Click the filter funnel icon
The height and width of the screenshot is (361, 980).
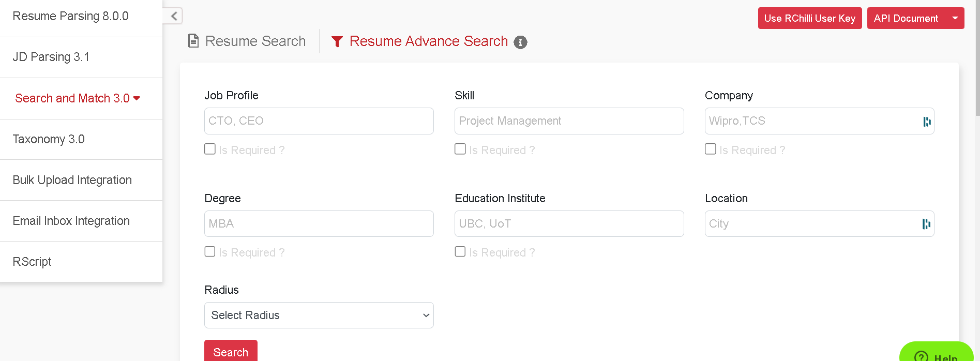point(337,42)
